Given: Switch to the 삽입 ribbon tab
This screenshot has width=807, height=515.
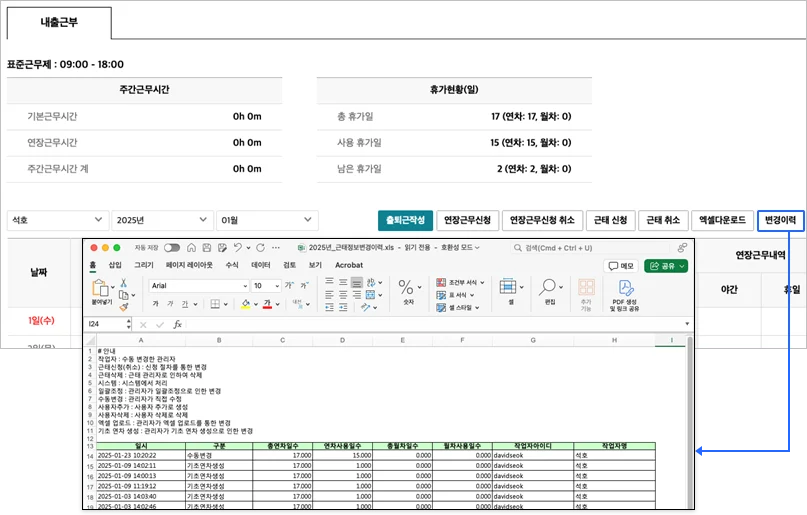Looking at the screenshot, I should (x=115, y=265).
